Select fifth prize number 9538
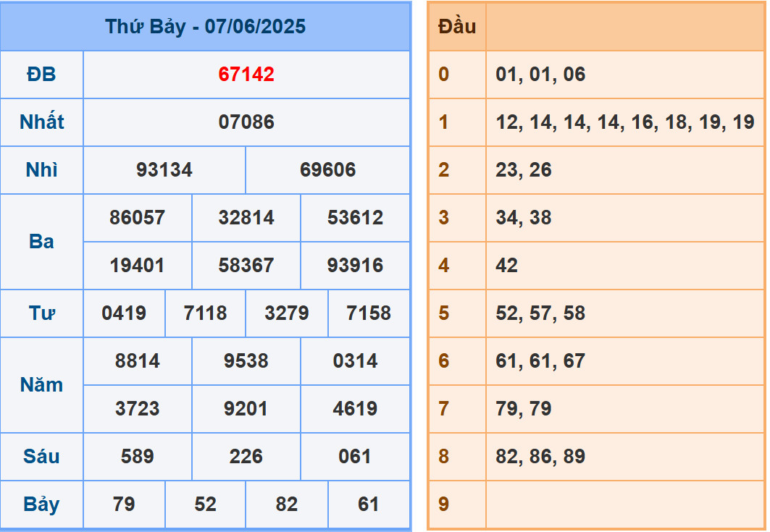The width and height of the screenshot is (770, 532). pyautogui.click(x=246, y=361)
